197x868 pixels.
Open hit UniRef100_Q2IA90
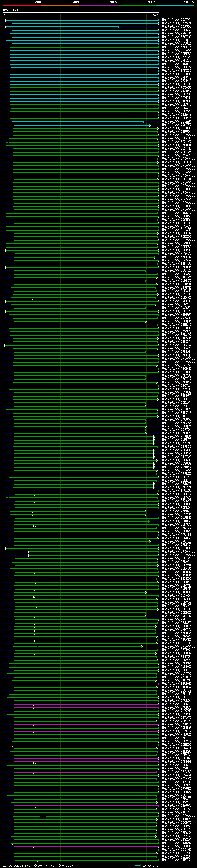176,121
